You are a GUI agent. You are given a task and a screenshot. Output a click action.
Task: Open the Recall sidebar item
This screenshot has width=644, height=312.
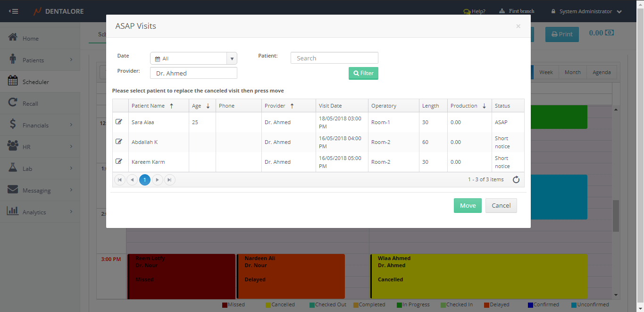pos(30,103)
